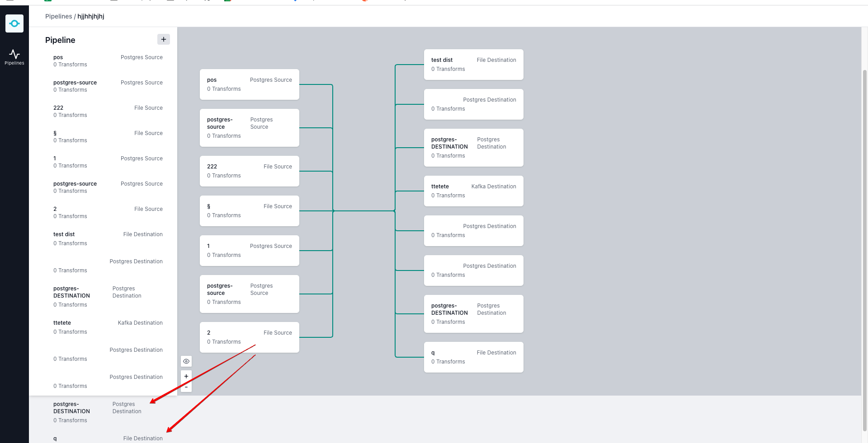
Task: Click the teal app logo icon
Action: (x=14, y=23)
